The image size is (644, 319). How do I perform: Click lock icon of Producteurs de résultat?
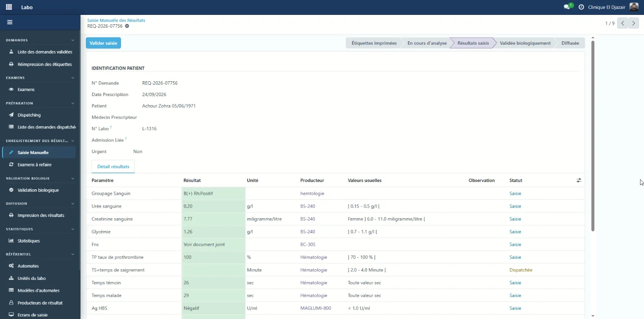click(x=11, y=303)
